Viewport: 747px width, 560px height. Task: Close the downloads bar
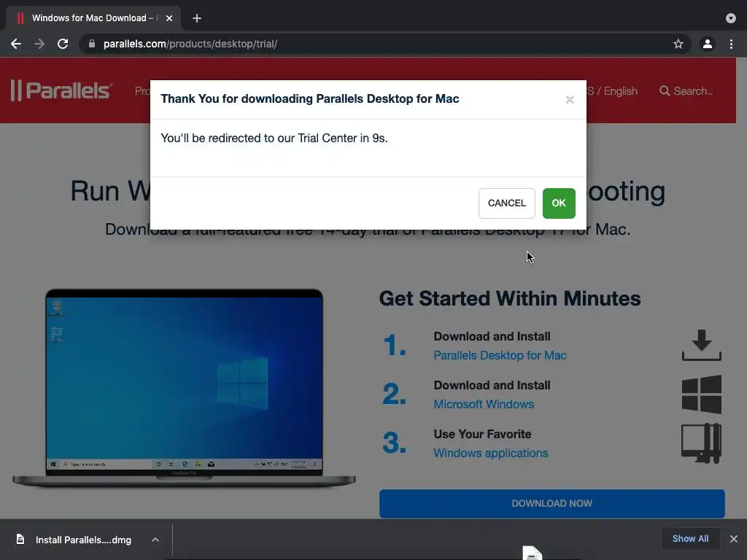point(734,539)
